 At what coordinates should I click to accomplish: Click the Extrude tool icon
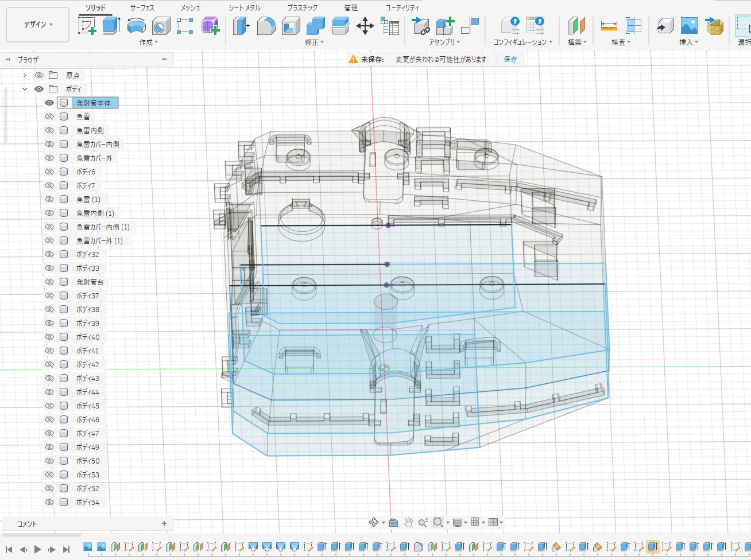[x=111, y=26]
